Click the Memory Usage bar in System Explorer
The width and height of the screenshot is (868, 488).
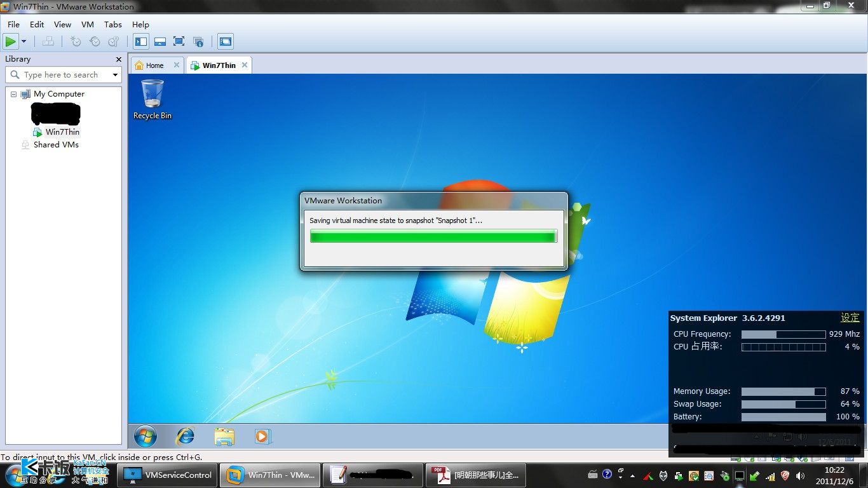click(783, 391)
